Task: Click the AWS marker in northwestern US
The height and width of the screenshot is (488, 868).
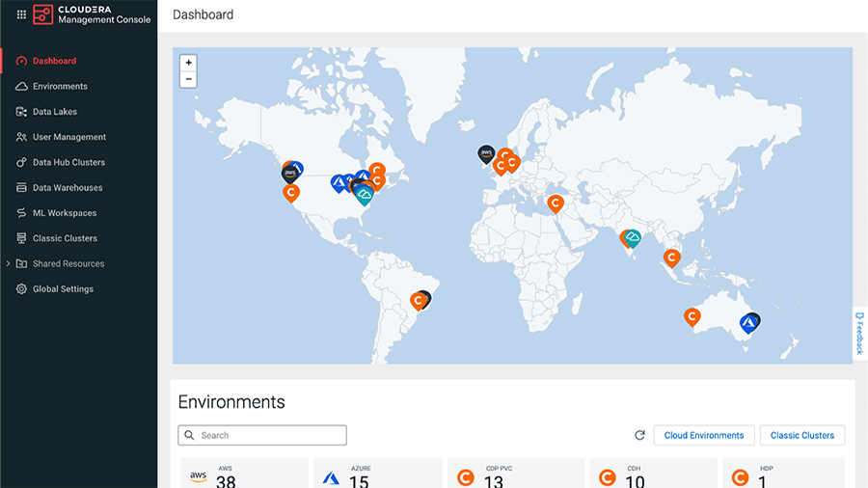Action: [x=289, y=174]
